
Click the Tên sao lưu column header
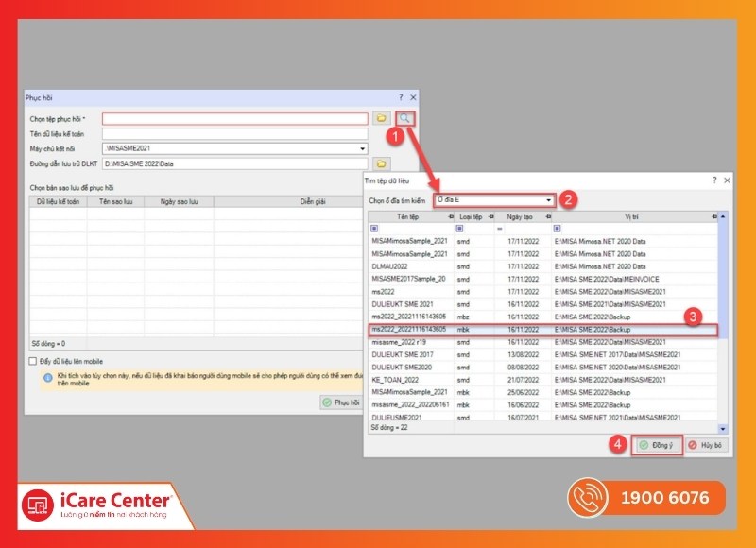click(115, 201)
